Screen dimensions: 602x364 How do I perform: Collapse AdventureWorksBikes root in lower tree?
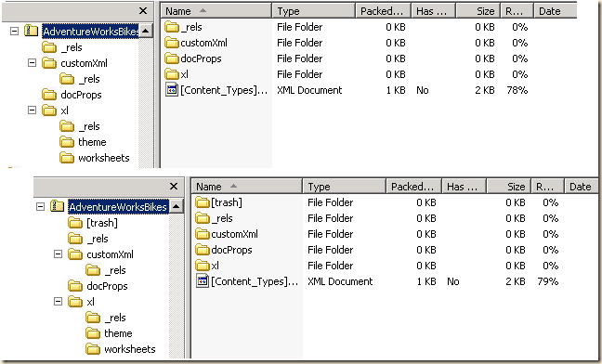(40, 207)
